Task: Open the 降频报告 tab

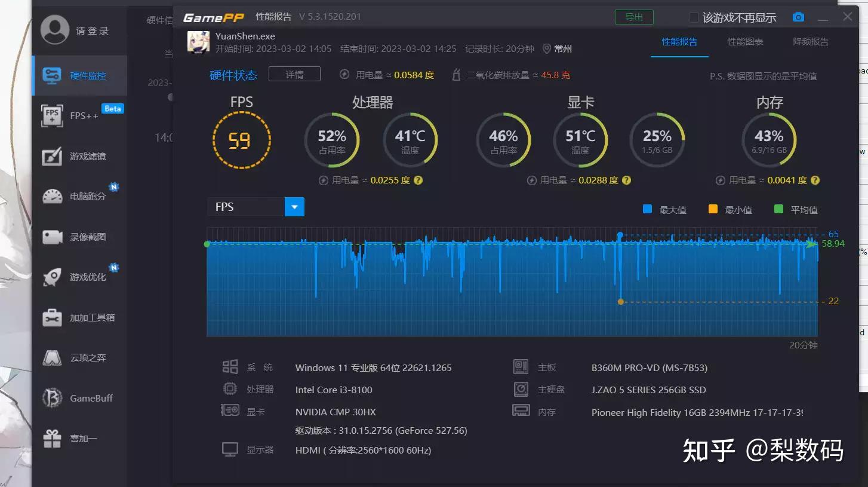Action: (809, 41)
